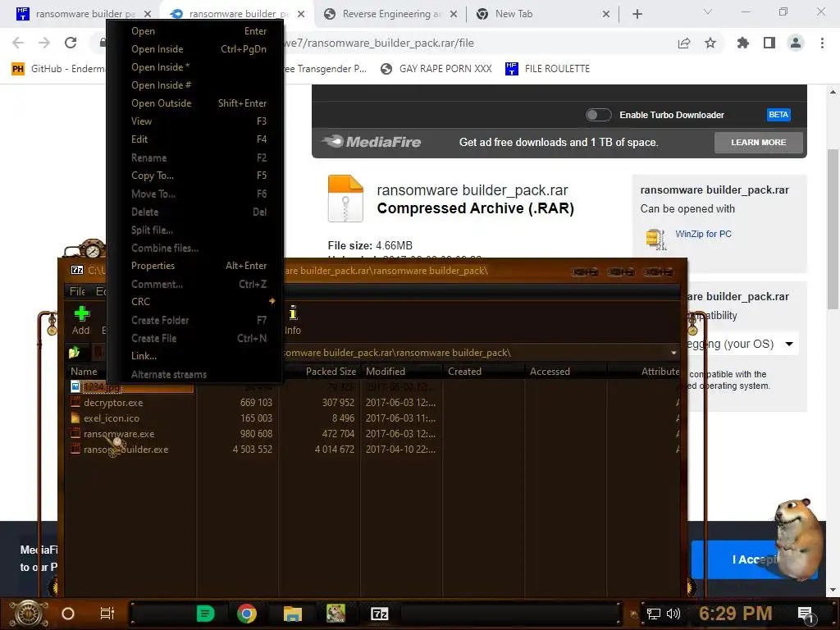Open the Extensions puzzle icon

[743, 43]
